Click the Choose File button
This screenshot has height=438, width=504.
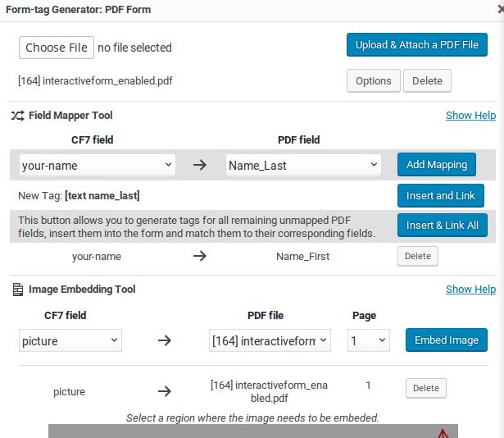(57, 48)
